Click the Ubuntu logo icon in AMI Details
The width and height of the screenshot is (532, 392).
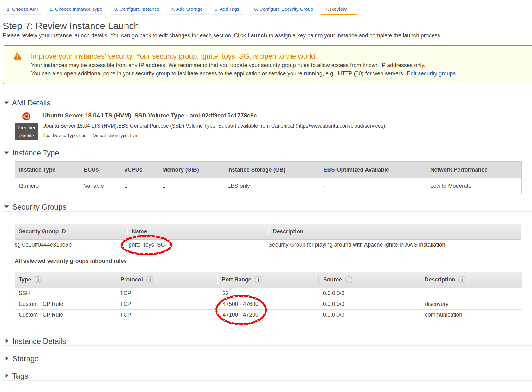(x=27, y=116)
